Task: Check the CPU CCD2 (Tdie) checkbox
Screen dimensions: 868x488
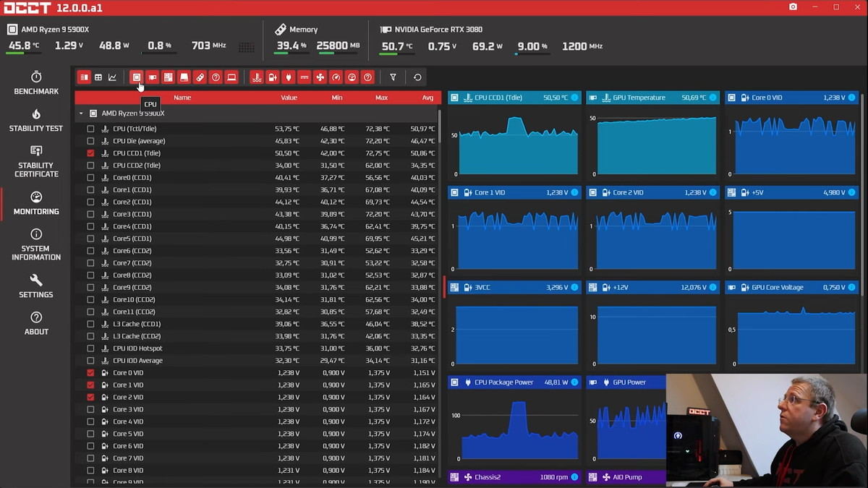Action: tap(90, 166)
